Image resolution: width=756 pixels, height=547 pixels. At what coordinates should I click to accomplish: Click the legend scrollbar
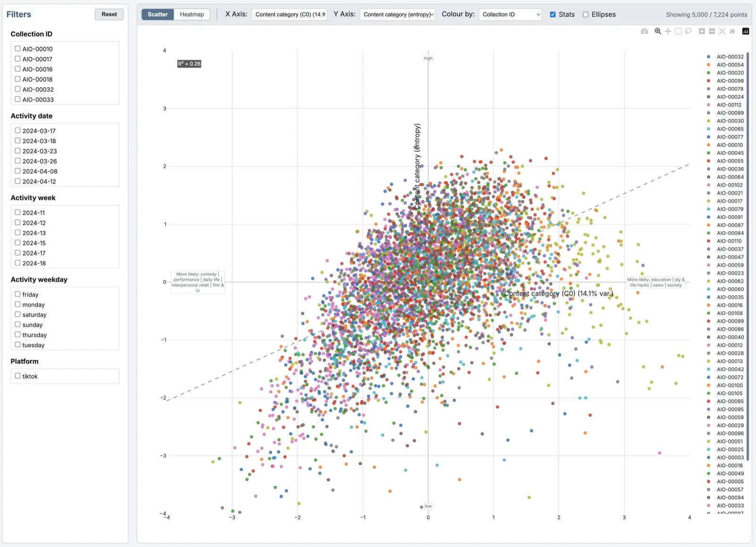(748, 256)
